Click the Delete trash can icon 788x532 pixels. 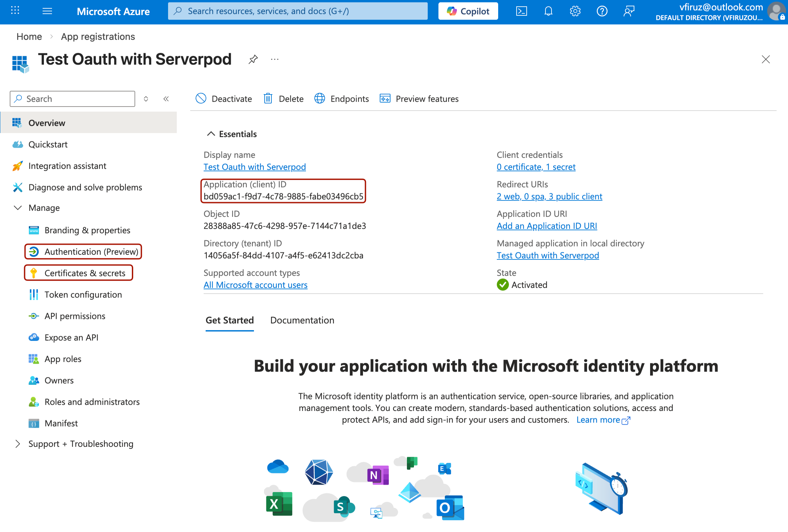pos(268,99)
